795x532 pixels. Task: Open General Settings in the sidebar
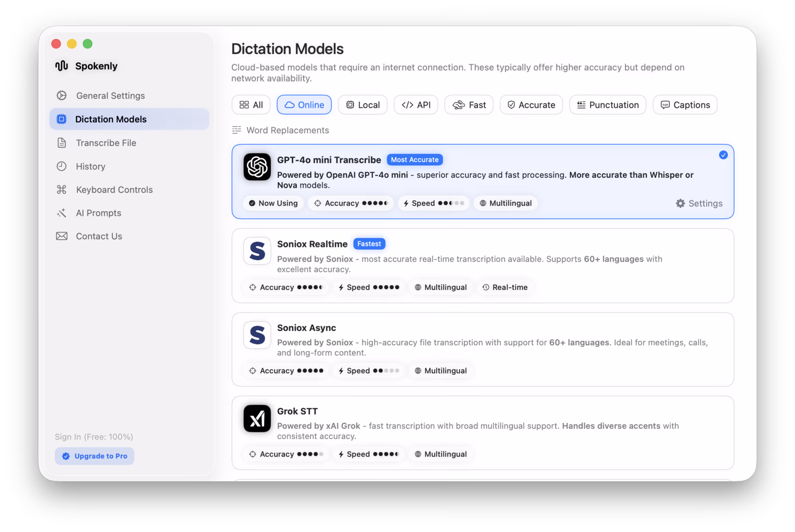click(x=129, y=95)
